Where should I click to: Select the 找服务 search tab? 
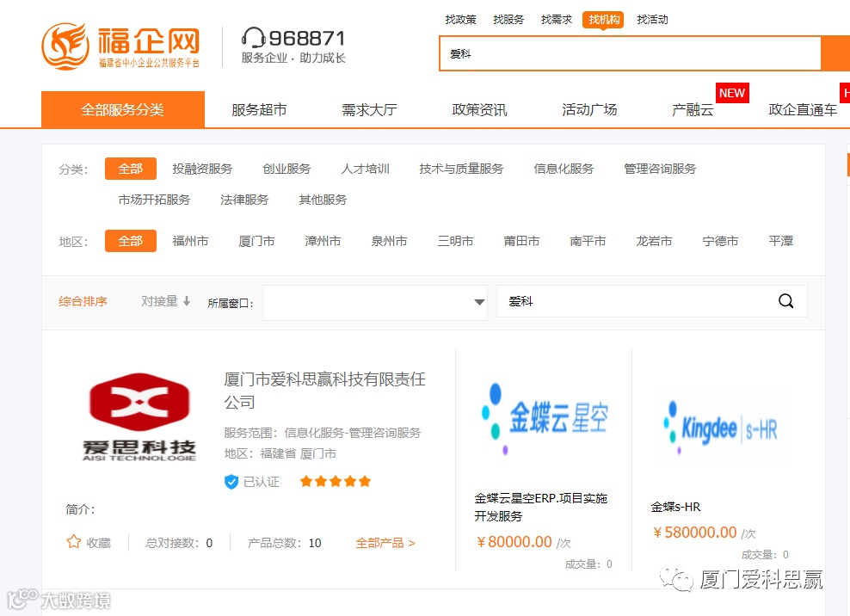tap(508, 20)
